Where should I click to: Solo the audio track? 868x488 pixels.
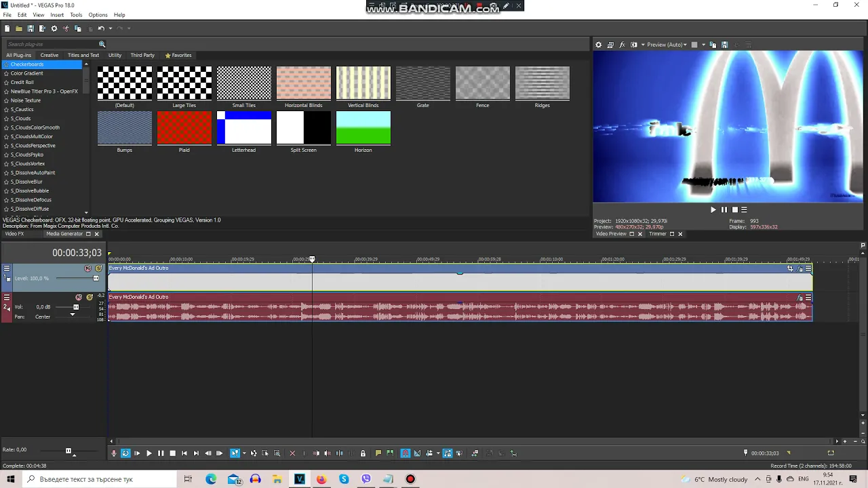[90, 298]
